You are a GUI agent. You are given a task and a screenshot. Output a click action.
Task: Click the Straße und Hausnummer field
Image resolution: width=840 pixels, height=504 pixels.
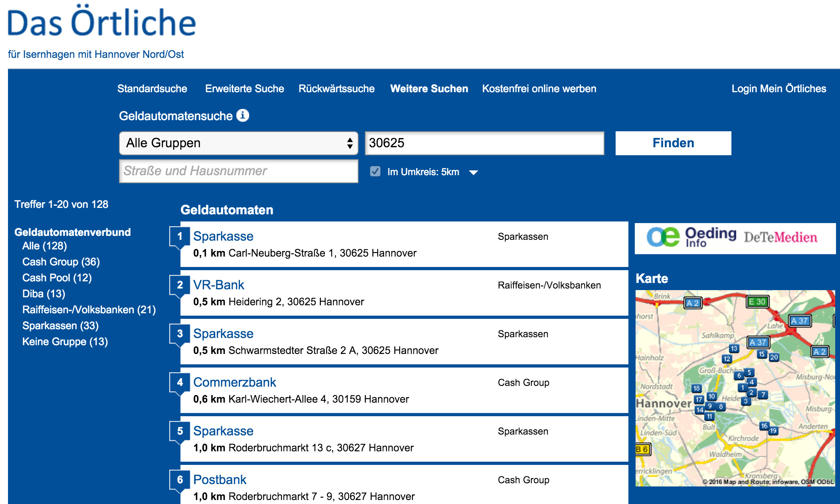click(x=238, y=171)
